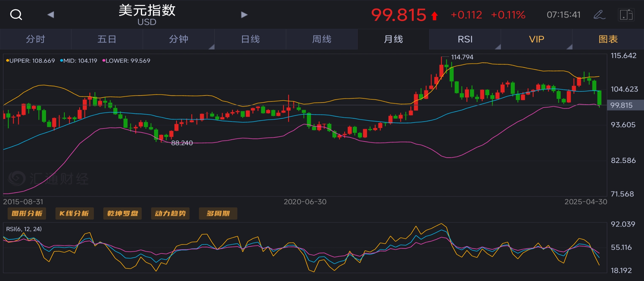Image resolution: width=644 pixels, height=281 pixels.
Task: Open the 多周期 view
Action: point(218,213)
